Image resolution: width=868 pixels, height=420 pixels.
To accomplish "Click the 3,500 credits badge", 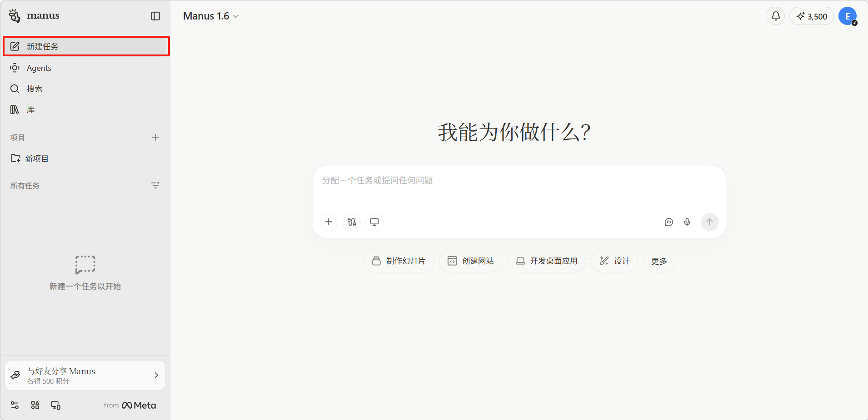I will (812, 16).
